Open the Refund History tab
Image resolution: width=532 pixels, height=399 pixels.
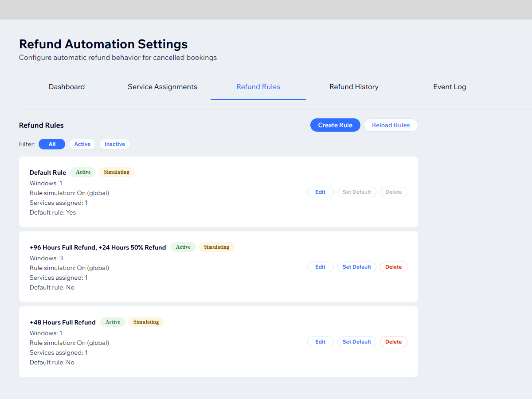coord(354,87)
